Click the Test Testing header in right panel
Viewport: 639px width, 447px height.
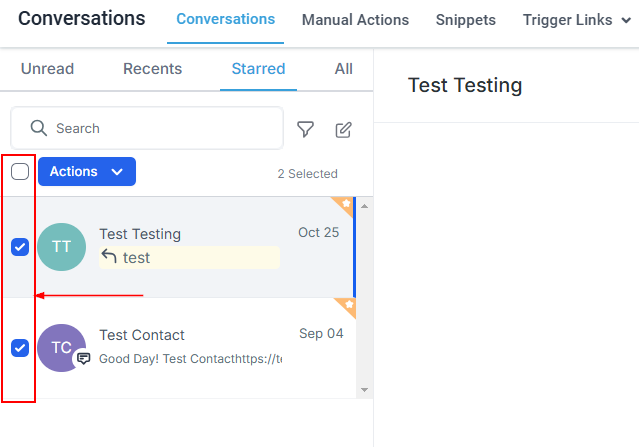coord(465,85)
